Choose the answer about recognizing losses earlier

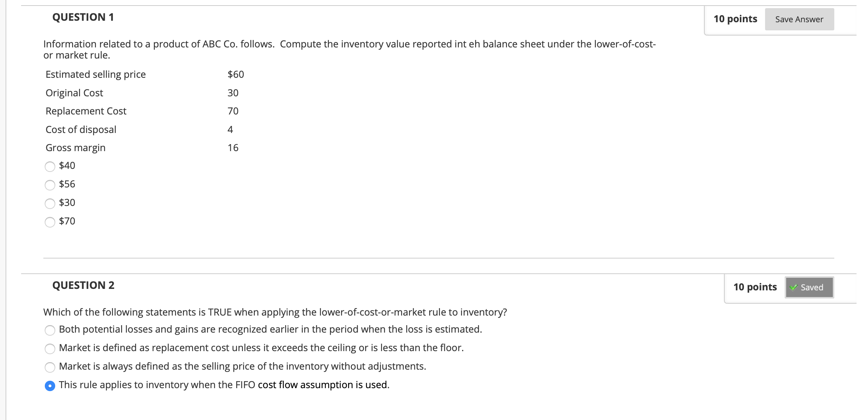(x=50, y=330)
